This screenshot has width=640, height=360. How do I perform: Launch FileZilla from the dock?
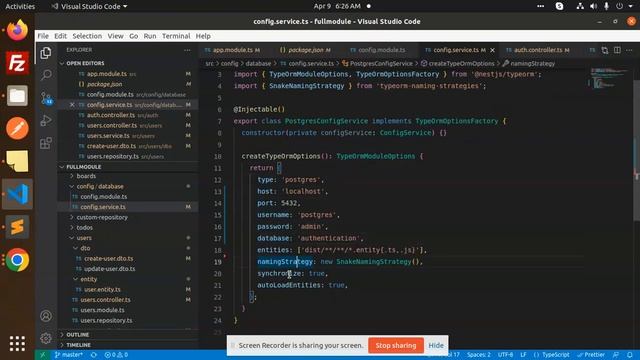pyautogui.click(x=17, y=63)
